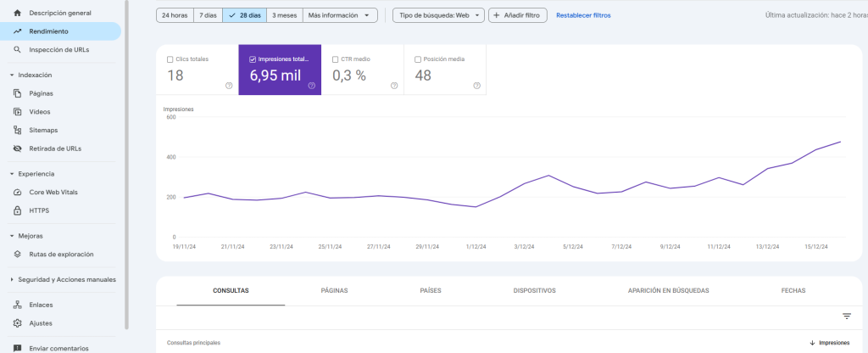
Task: Open Tipo de búsqueda: Web dropdown
Action: [x=438, y=15]
